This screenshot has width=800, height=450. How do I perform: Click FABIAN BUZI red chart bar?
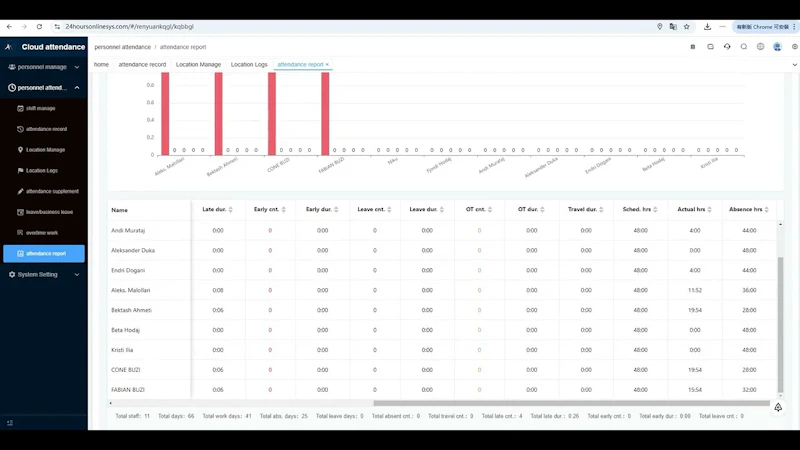tap(325, 113)
